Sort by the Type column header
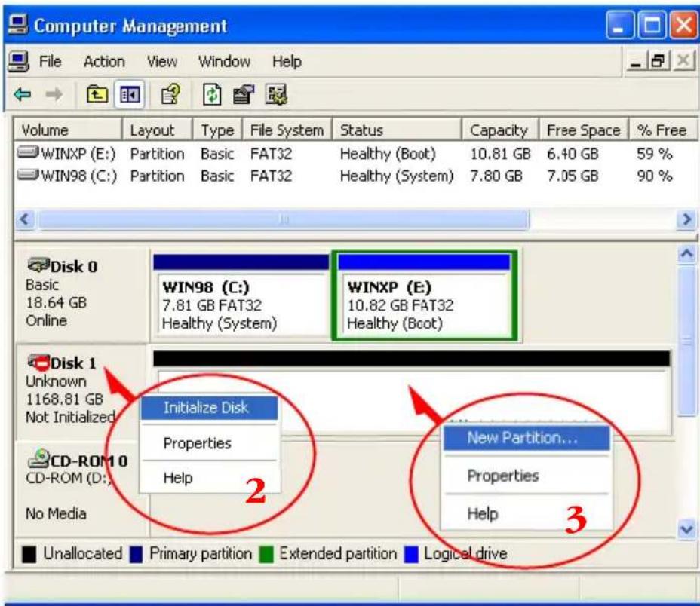 [x=217, y=130]
